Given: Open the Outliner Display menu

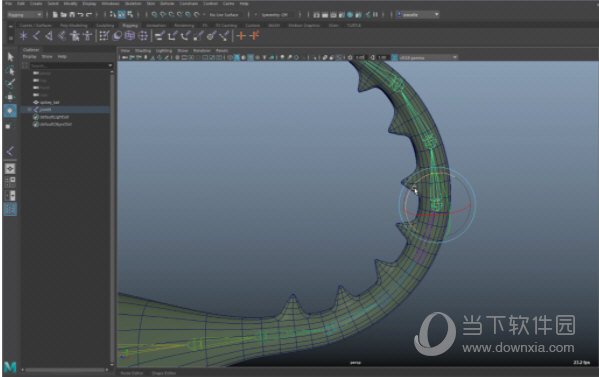Looking at the screenshot, I should 29,57.
